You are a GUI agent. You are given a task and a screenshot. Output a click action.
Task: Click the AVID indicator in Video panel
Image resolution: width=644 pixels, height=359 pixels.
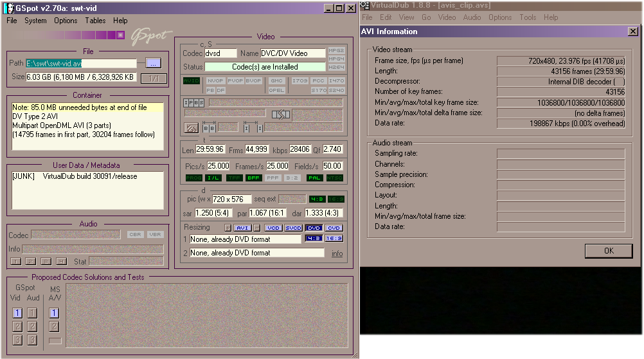[x=191, y=80]
